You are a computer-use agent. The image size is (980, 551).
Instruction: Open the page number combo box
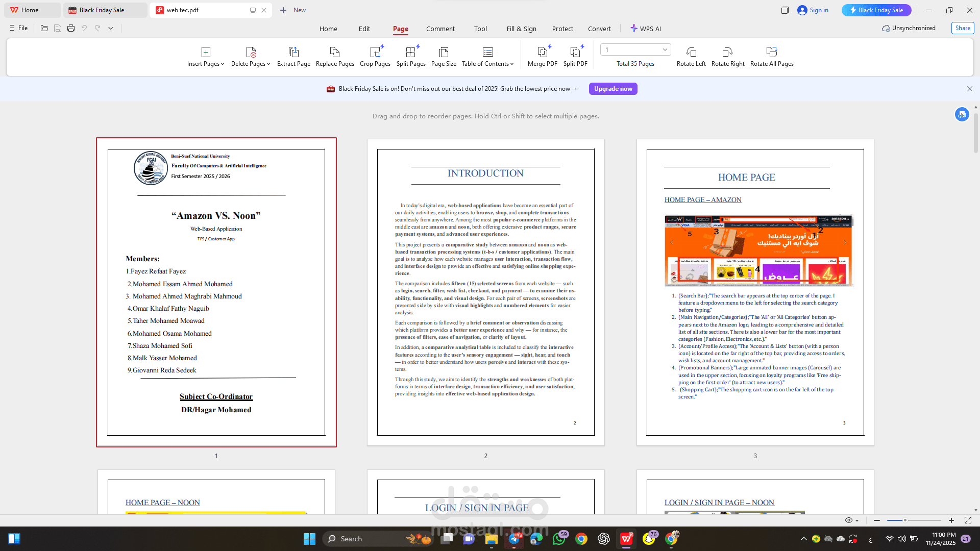(x=635, y=49)
